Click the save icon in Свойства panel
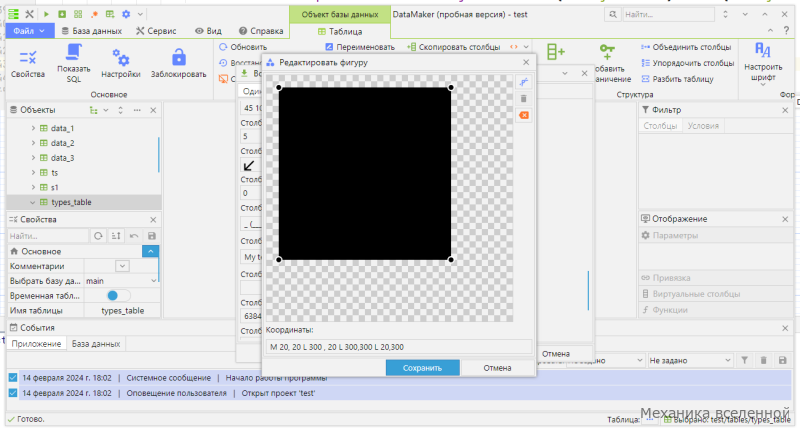Image resolution: width=800 pixels, height=431 pixels. click(x=152, y=236)
